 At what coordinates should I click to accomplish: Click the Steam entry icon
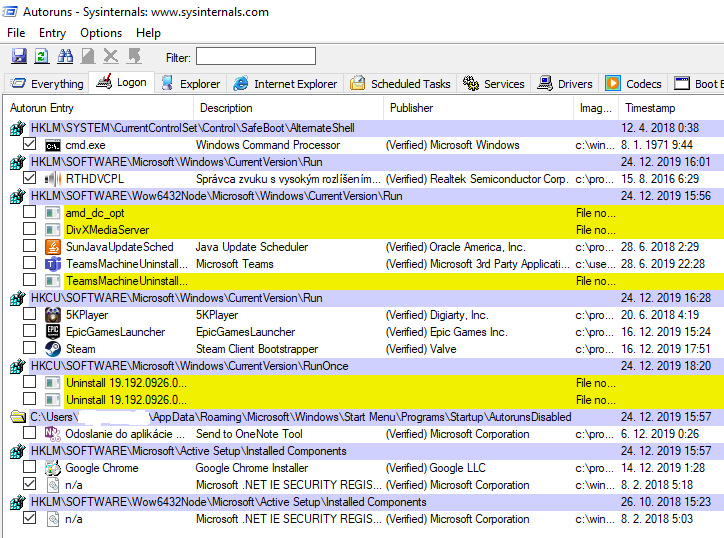[53, 349]
